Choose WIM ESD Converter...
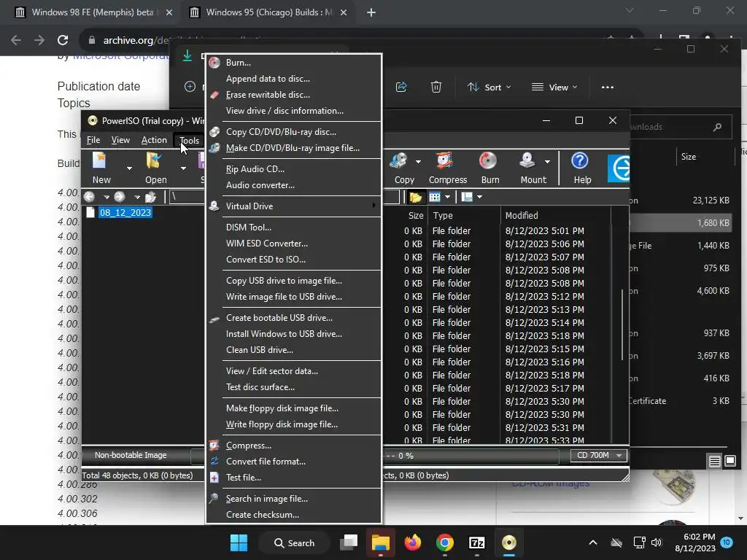Image resolution: width=747 pixels, height=560 pixels. coord(294,244)
